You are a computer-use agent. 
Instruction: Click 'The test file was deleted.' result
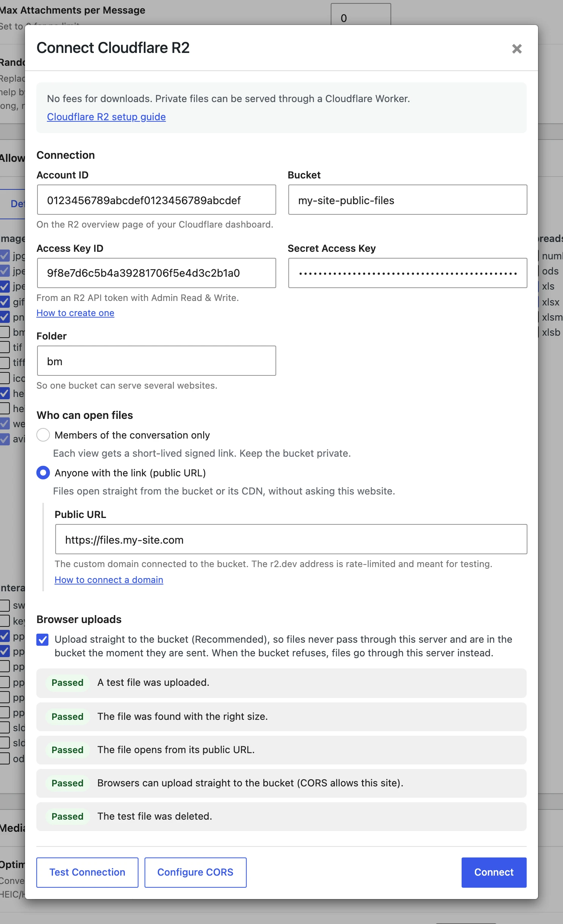point(281,817)
